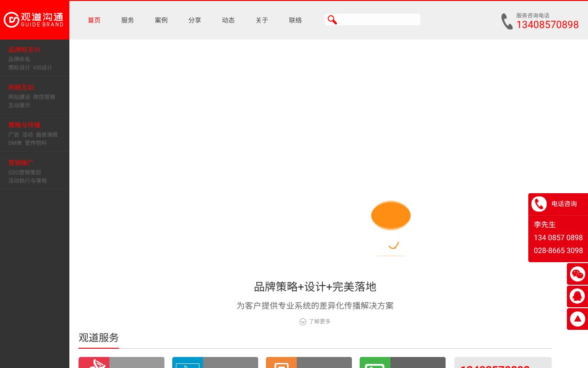The height and width of the screenshot is (368, 588).
Task: Click the 观道沟通 logo icon
Action: pyautogui.click(x=11, y=20)
